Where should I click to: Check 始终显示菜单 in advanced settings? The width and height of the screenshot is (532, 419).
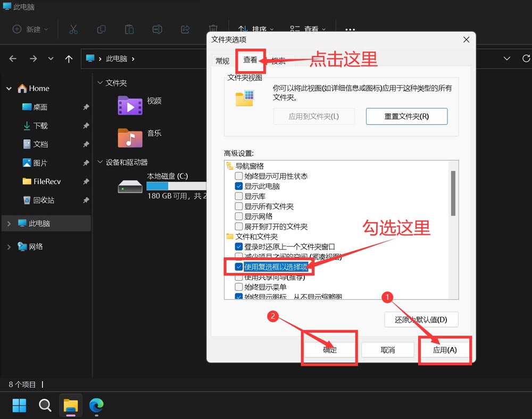click(239, 287)
